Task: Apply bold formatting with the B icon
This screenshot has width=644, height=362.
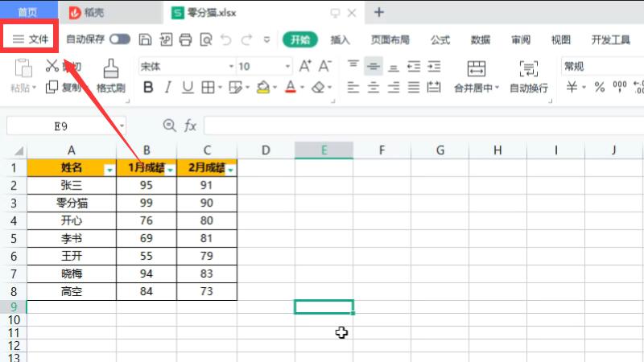Action: coord(147,88)
